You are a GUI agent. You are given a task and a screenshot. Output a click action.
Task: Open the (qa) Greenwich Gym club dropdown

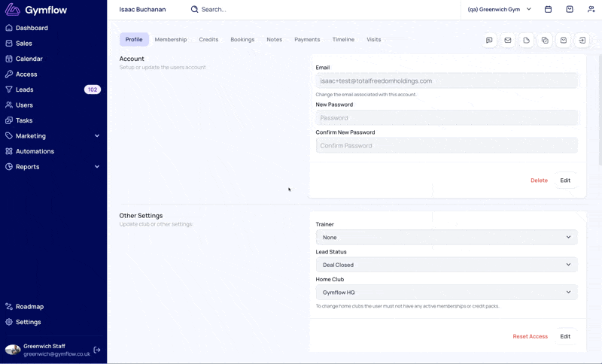coord(499,9)
